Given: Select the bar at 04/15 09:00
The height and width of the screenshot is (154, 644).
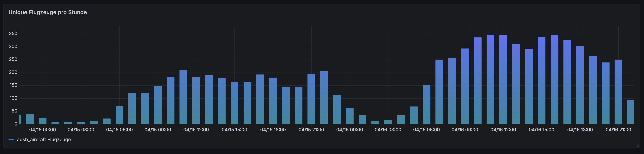Looking at the screenshot, I should (158, 105).
